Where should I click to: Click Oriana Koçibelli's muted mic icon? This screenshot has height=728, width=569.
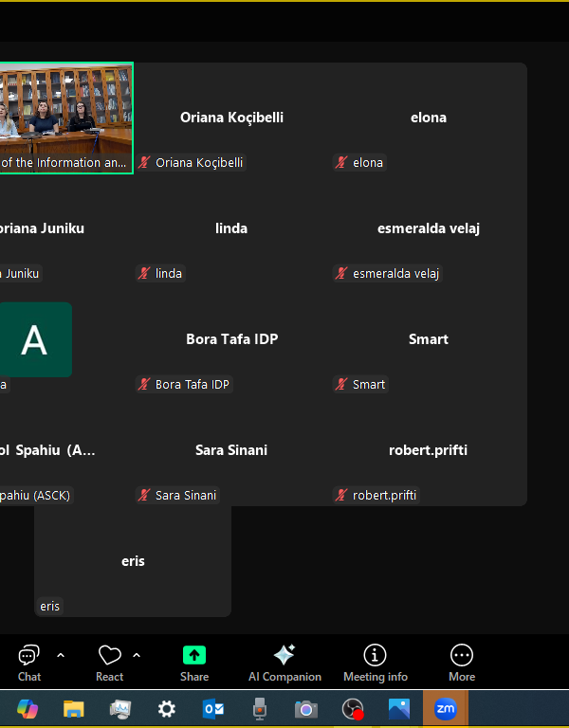tap(145, 163)
